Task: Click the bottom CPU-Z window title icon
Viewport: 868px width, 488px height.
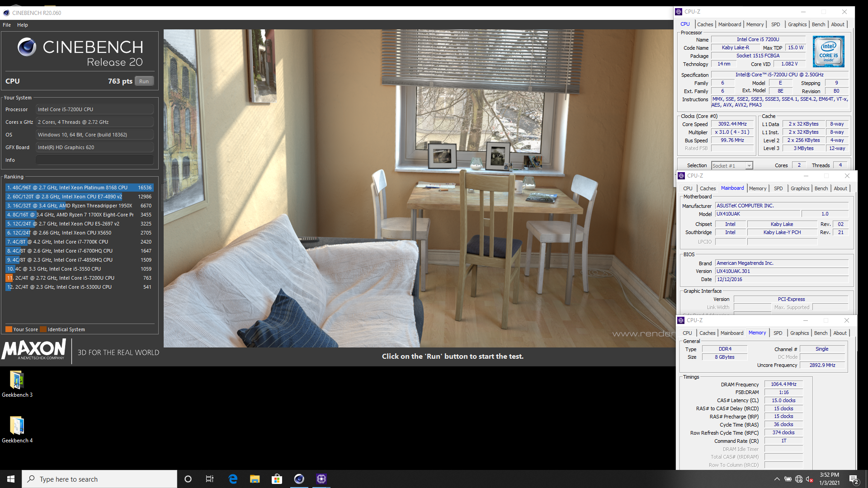Action: [x=681, y=320]
